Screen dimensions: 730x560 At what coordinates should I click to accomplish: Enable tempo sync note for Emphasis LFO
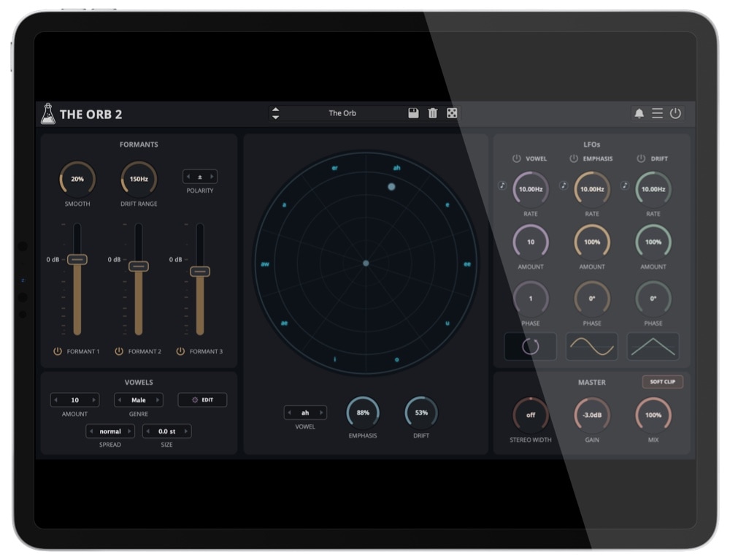[x=564, y=185]
